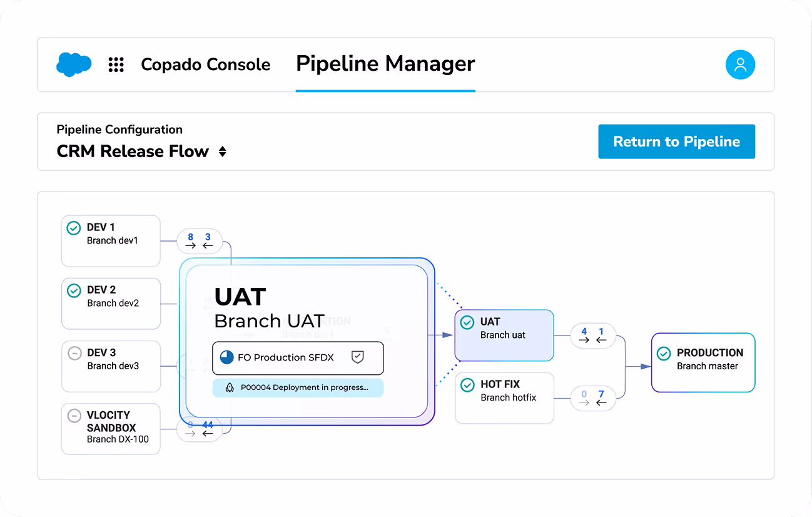This screenshot has height=517, width=812.
Task: Click the Copado Console title
Action: 206,64
